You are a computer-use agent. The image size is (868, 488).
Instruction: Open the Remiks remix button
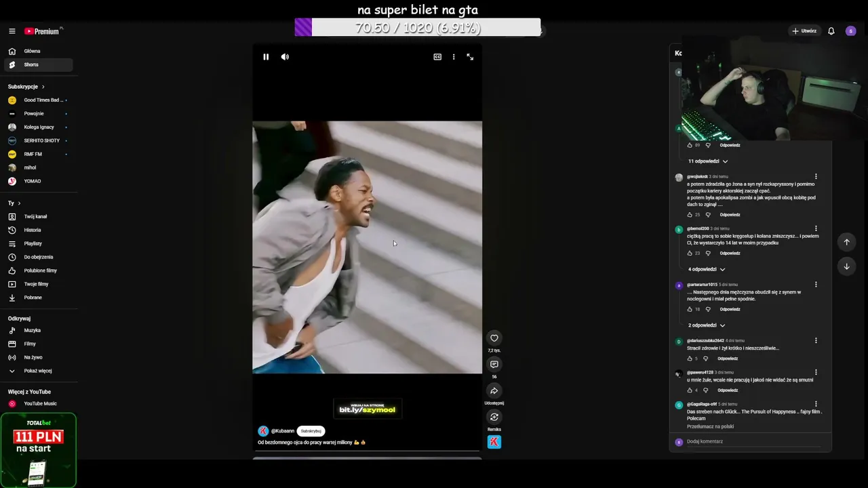494,418
